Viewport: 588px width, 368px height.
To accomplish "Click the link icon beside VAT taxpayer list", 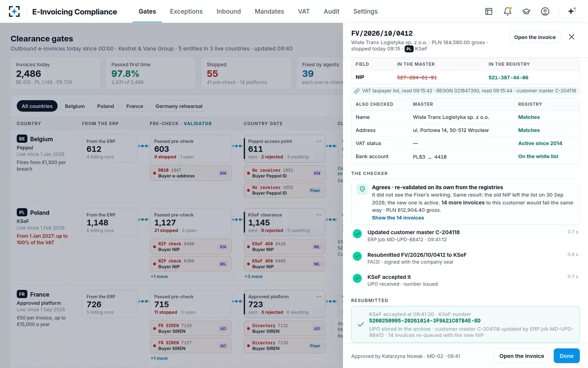I will coord(357,91).
